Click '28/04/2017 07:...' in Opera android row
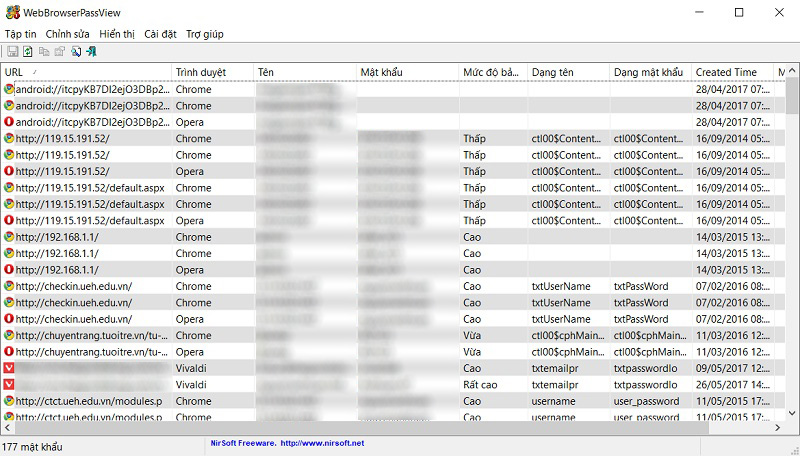This screenshot has width=800, height=456. pyautogui.click(x=733, y=122)
